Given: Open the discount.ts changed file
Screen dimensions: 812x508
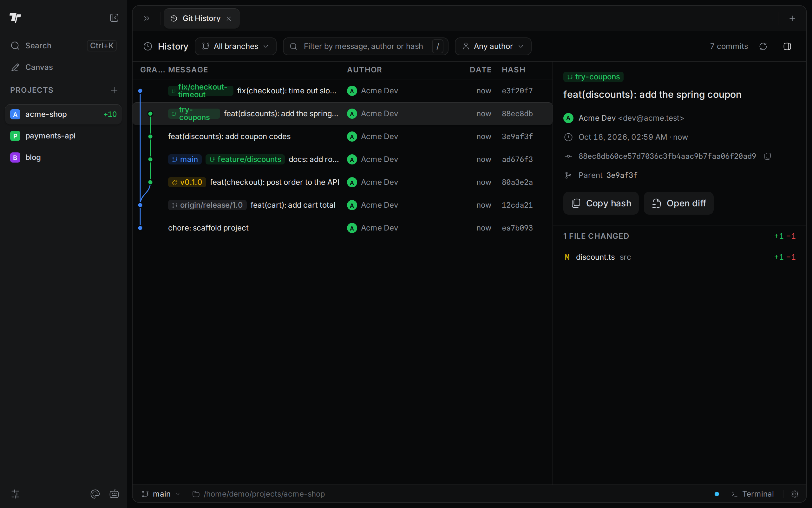Looking at the screenshot, I should click(680, 257).
